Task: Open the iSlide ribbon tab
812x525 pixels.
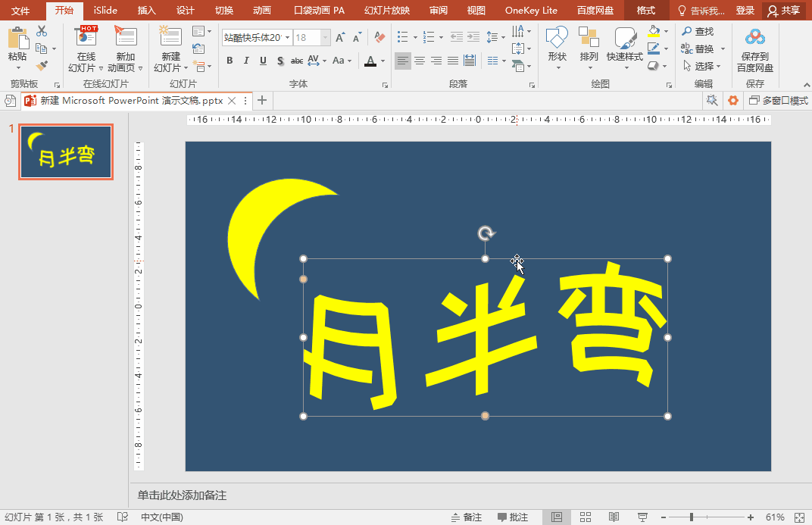Action: [x=105, y=11]
